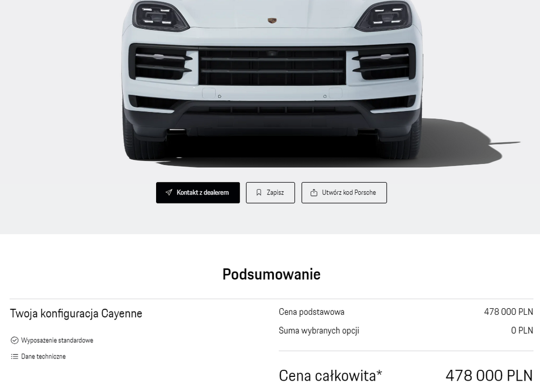
Task: Click the Cena całkowita footnote label
Action: pyautogui.click(x=330, y=375)
